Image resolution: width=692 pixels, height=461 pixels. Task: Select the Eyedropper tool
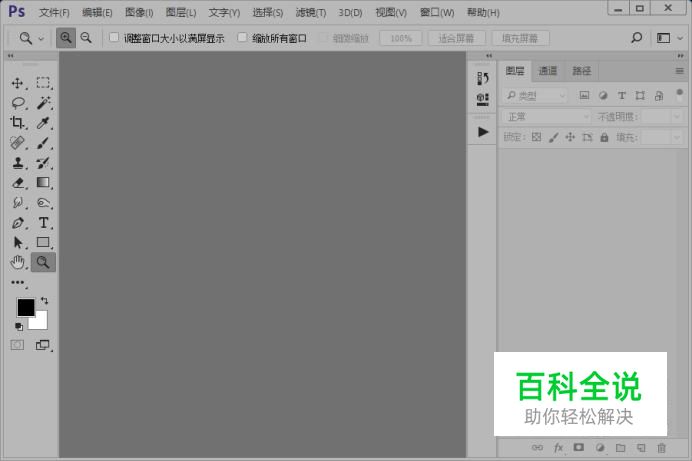43,123
